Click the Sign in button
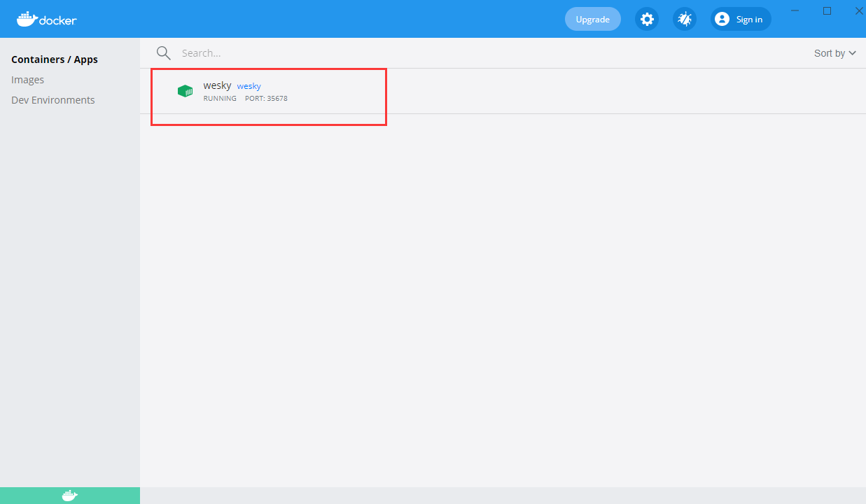 point(741,19)
